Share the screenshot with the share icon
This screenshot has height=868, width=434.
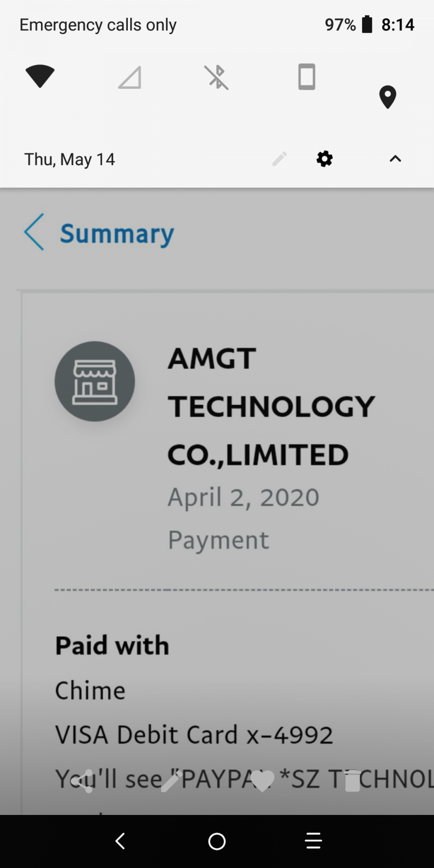82,781
